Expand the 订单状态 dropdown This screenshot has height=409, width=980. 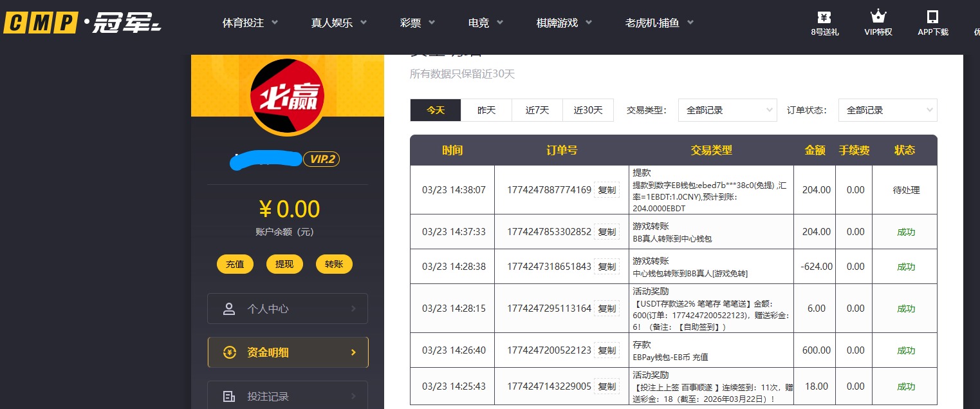887,110
